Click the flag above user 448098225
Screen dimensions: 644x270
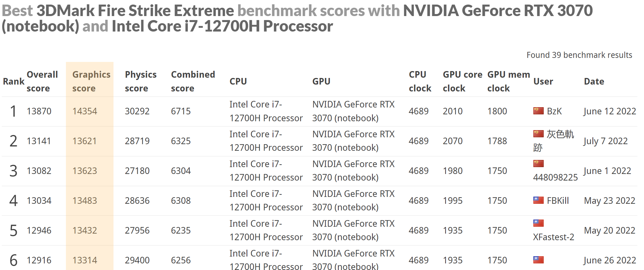tap(538, 164)
